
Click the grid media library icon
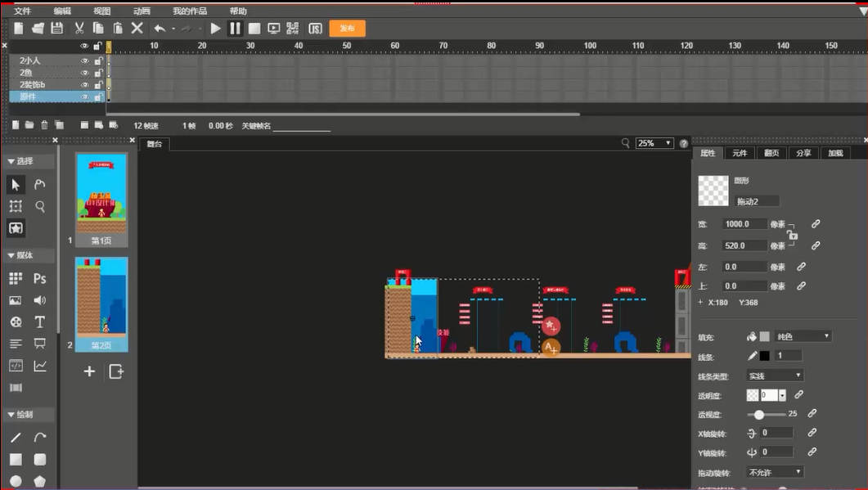(x=16, y=278)
